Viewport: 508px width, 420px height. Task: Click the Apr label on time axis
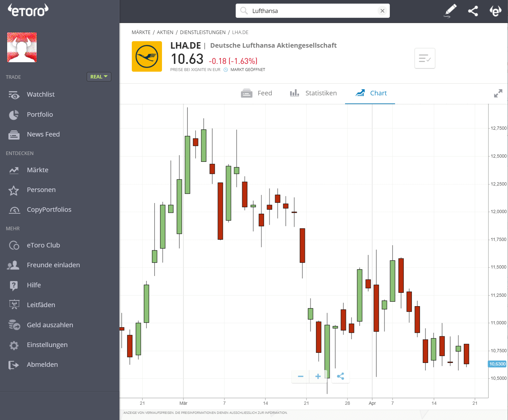372,403
